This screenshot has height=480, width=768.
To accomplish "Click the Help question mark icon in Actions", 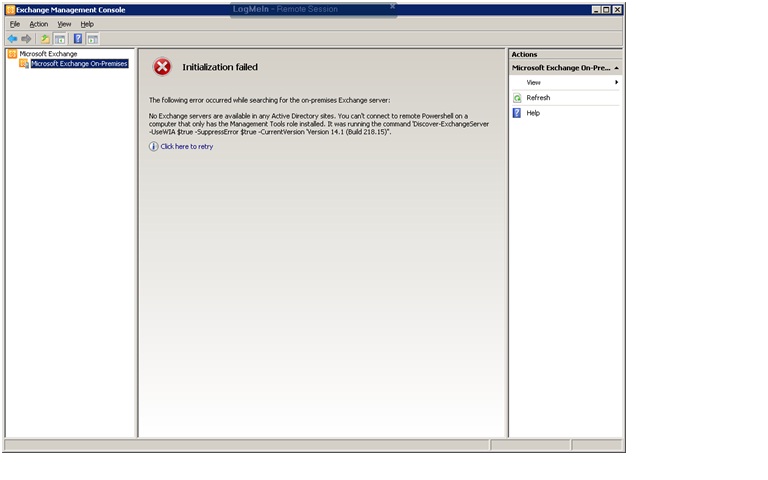I will 517,113.
